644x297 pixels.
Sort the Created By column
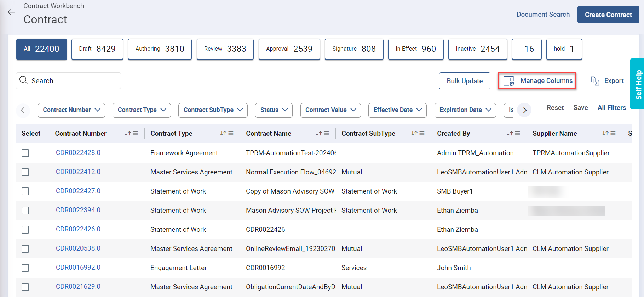[509, 134]
